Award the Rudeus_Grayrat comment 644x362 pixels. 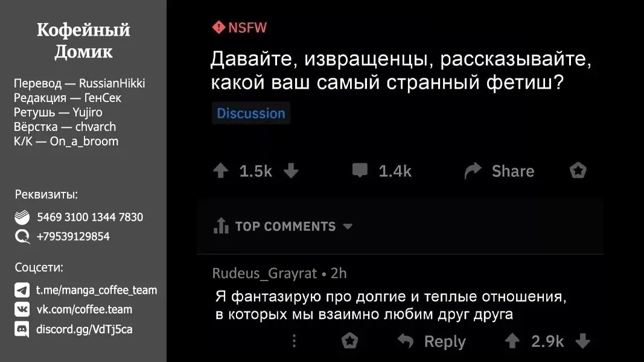[x=350, y=341]
